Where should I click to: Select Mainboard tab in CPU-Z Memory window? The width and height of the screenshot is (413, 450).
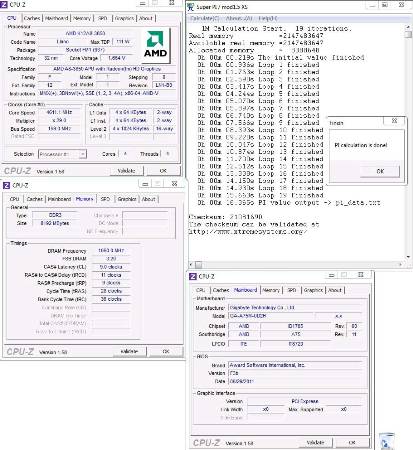coord(59,199)
